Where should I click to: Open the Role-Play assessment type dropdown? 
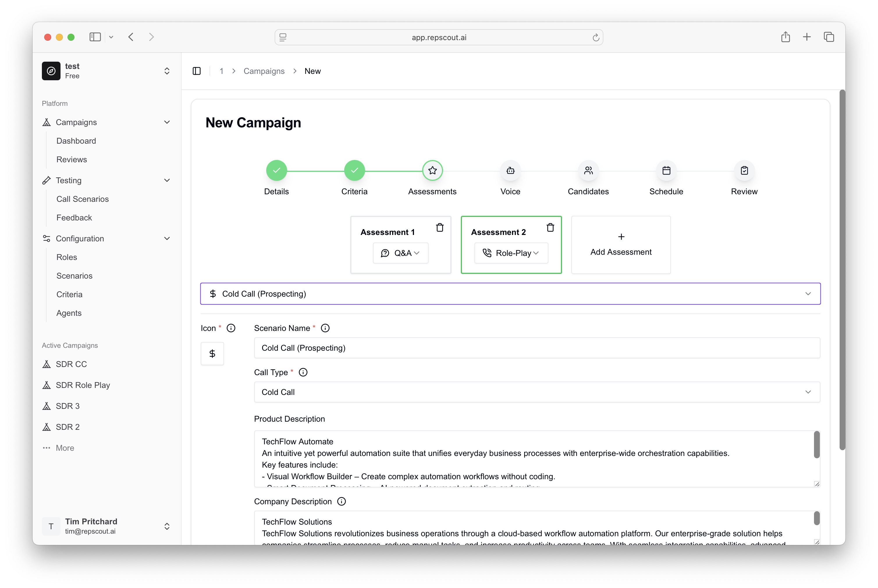point(511,253)
